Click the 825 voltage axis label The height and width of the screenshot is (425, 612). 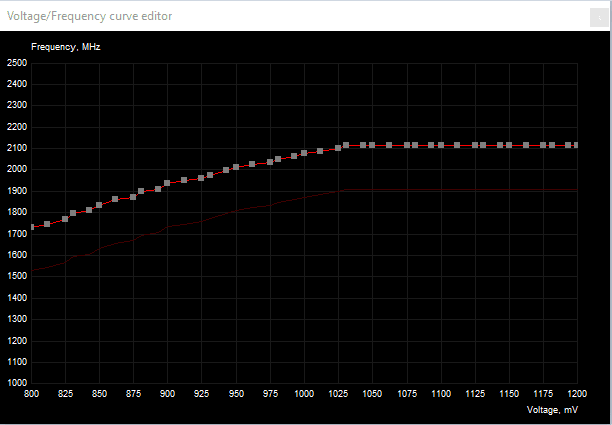coord(66,394)
